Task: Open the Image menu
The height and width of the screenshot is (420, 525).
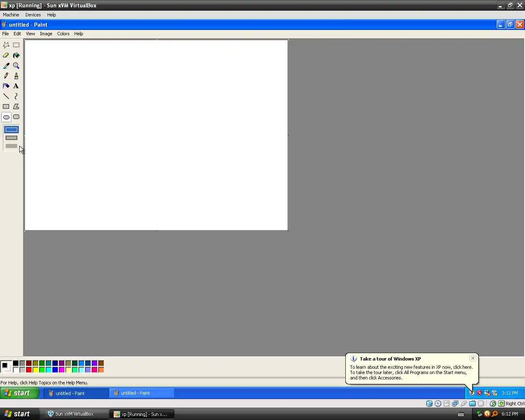Action: click(x=46, y=34)
